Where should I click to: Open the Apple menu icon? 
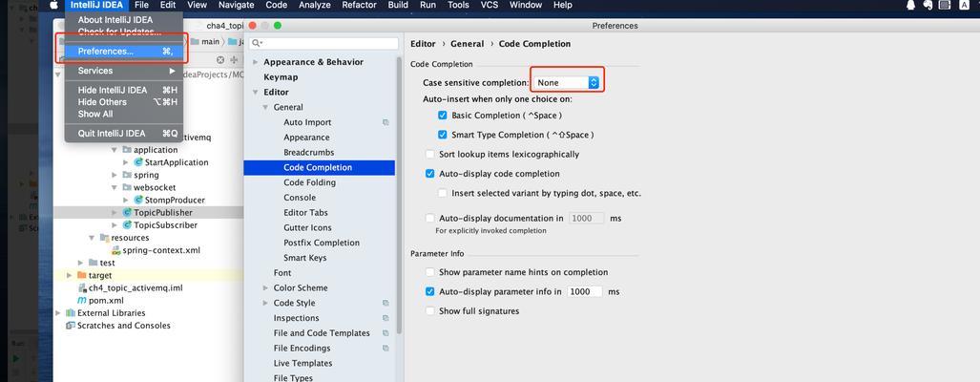53,5
